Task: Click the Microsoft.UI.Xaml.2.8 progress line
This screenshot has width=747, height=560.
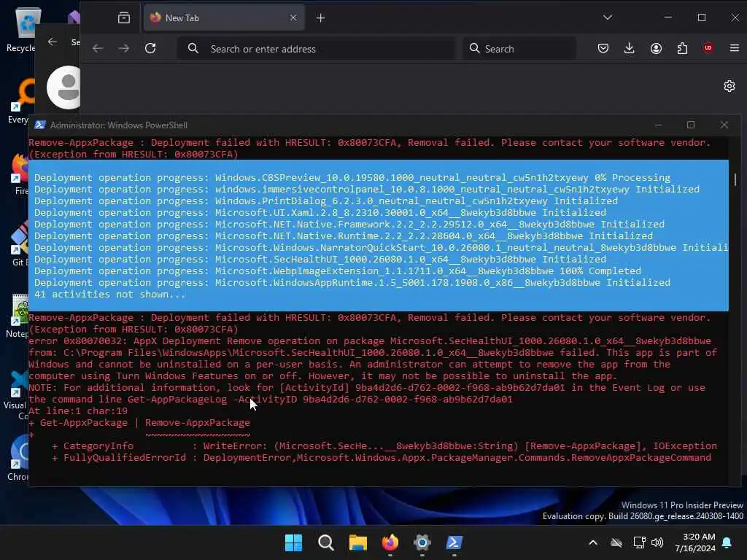Action: (320, 212)
